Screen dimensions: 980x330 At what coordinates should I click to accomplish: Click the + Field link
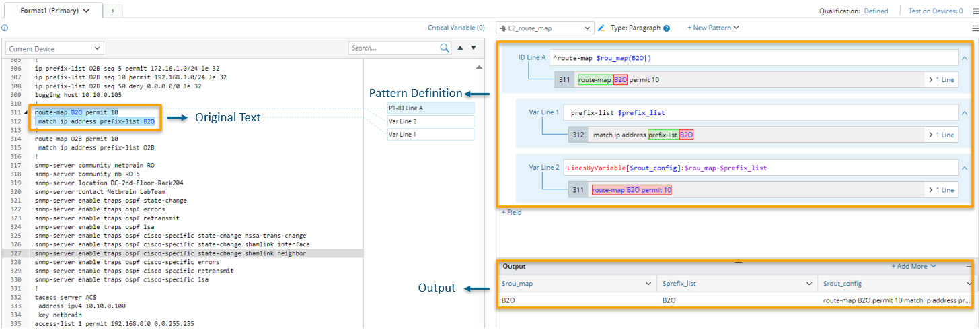511,213
